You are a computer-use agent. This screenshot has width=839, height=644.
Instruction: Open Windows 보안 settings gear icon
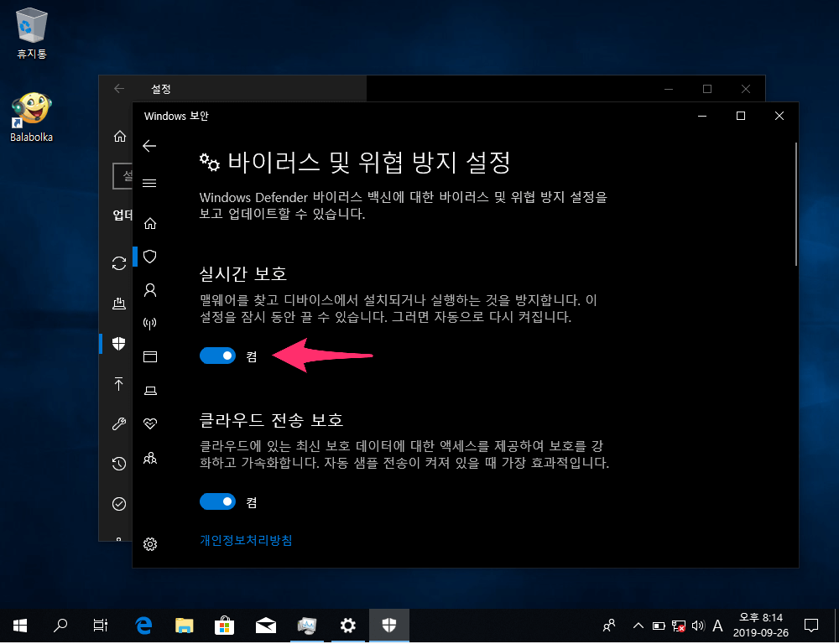[150, 544]
